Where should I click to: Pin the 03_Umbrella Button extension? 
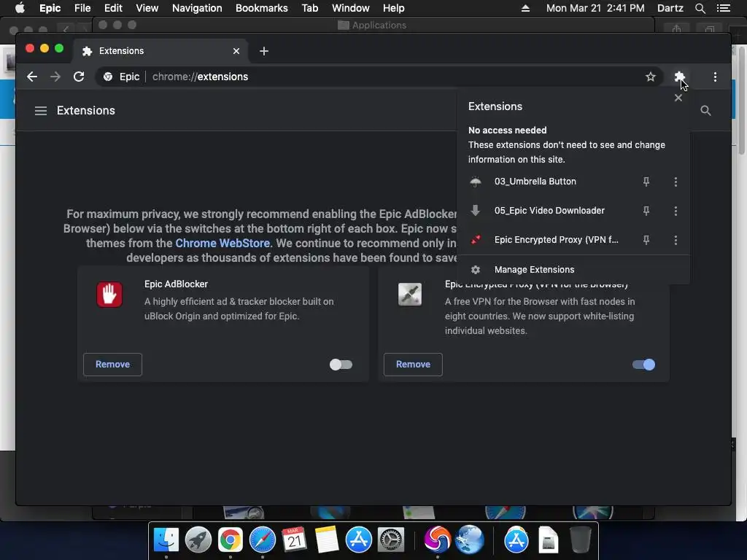646,182
